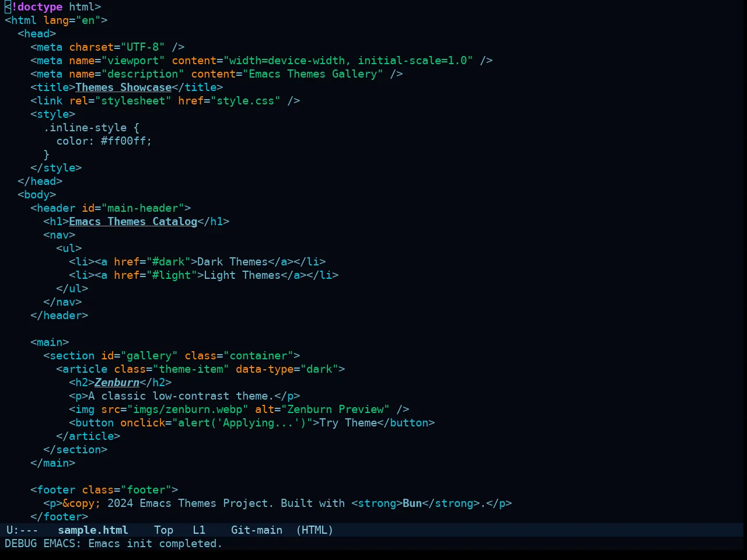This screenshot has width=747, height=560.
Task: Click the #ff00ff color value
Action: [124, 141]
